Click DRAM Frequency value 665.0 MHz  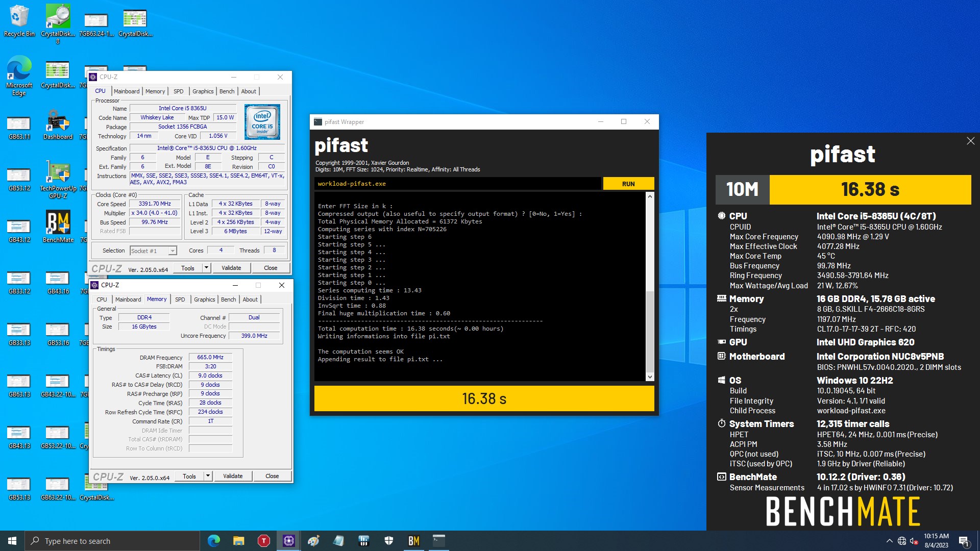(210, 358)
